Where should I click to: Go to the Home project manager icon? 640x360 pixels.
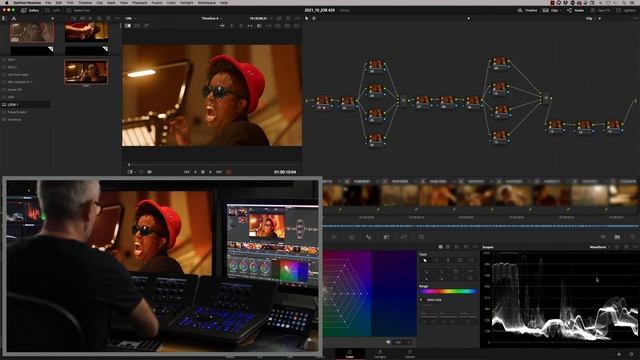[x=619, y=354]
